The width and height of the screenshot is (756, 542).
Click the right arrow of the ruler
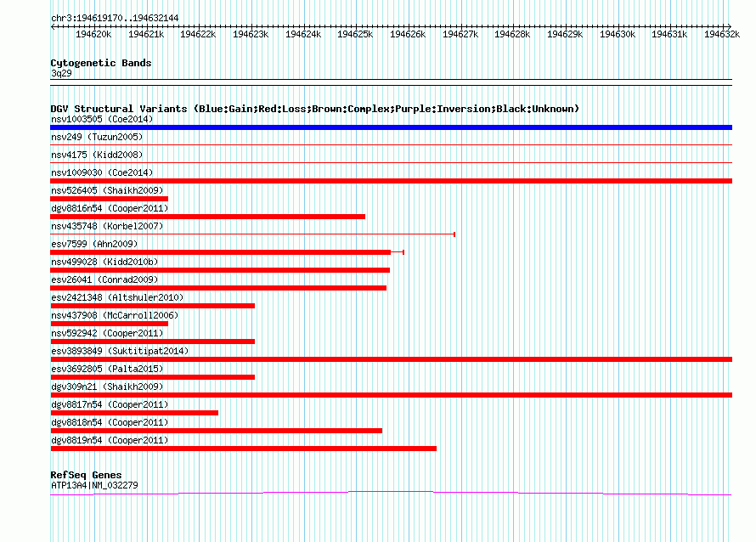click(730, 26)
